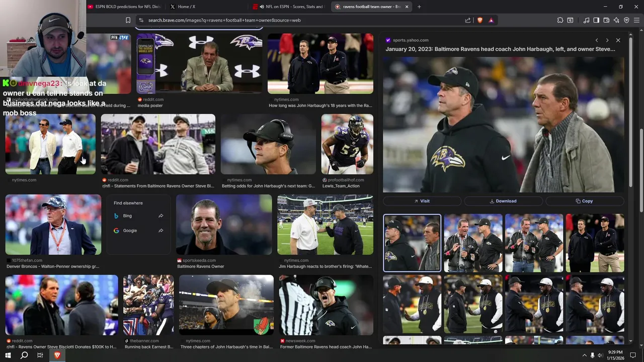The width and height of the screenshot is (644, 362).
Task: Open Steve Bisciotti Donates $100K reddit image
Action: (x=61, y=305)
